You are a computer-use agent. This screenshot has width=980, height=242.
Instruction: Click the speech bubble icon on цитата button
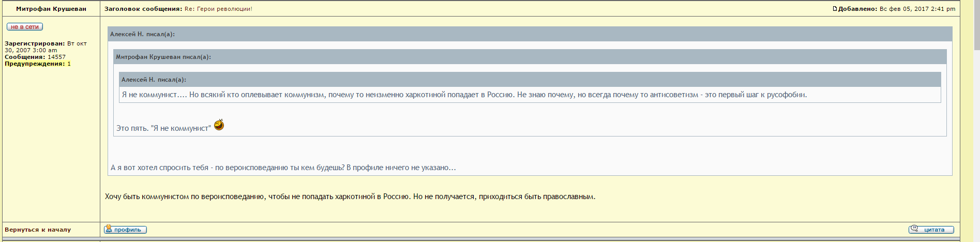(915, 229)
